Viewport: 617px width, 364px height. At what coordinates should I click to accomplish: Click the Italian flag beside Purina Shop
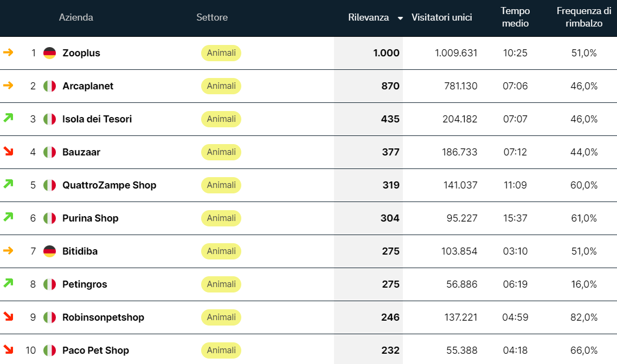click(49, 218)
